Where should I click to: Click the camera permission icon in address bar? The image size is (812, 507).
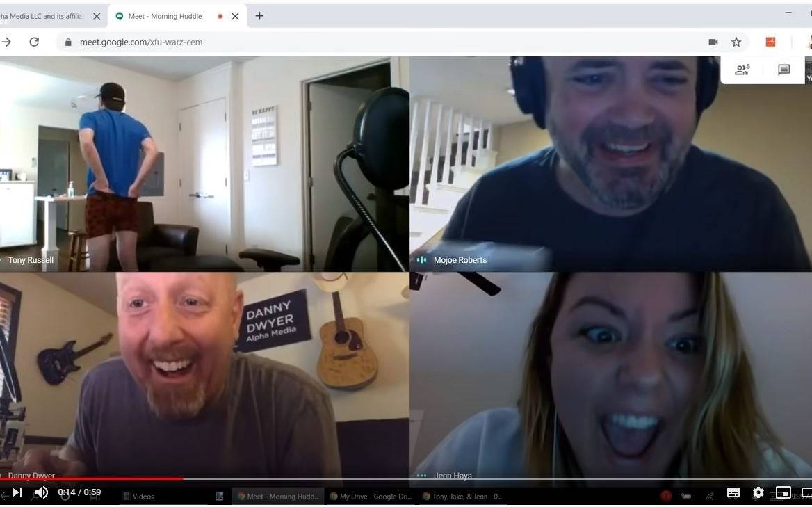click(713, 42)
